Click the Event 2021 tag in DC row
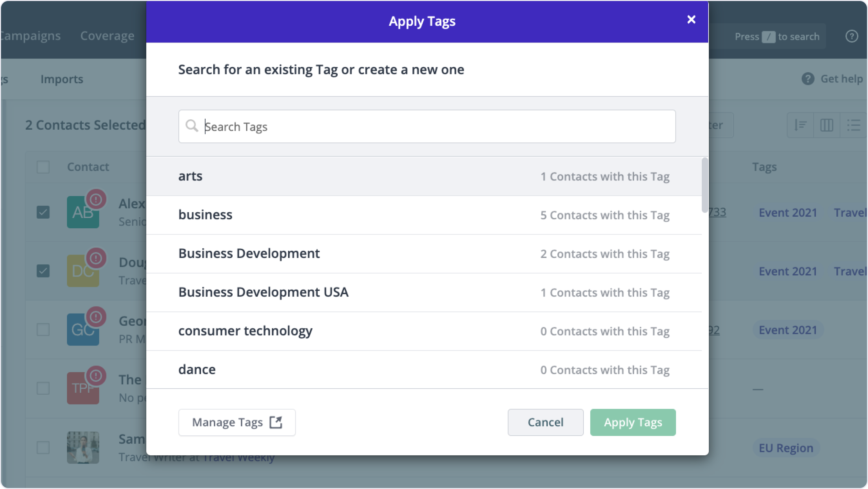 click(x=788, y=271)
